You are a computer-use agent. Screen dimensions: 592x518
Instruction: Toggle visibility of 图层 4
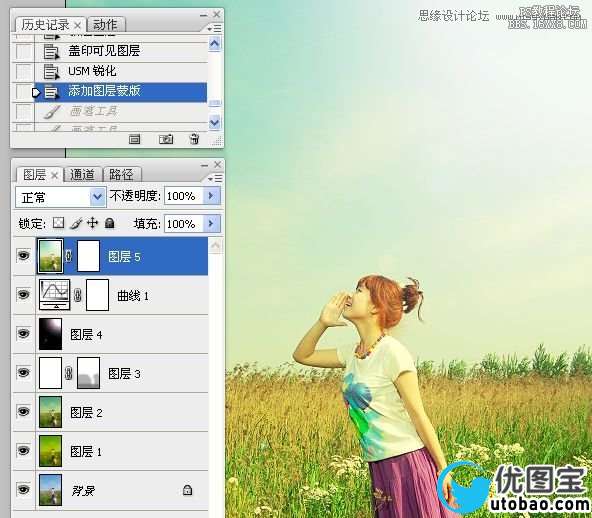point(23,333)
